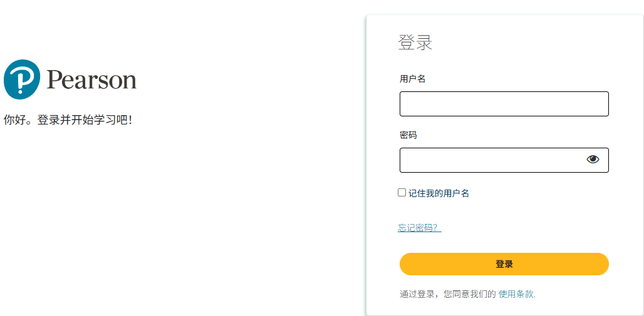Click the greeting text 你好。登录并开始学习吧!
Screen dimensions: 644x316
pos(68,120)
